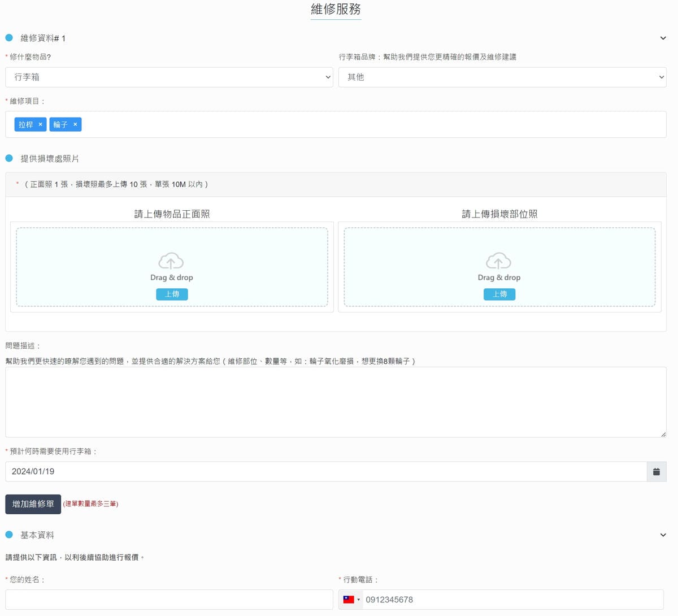Screen dimensions: 678x616
Task: Click the 您的姓名 input field
Action: (169, 600)
